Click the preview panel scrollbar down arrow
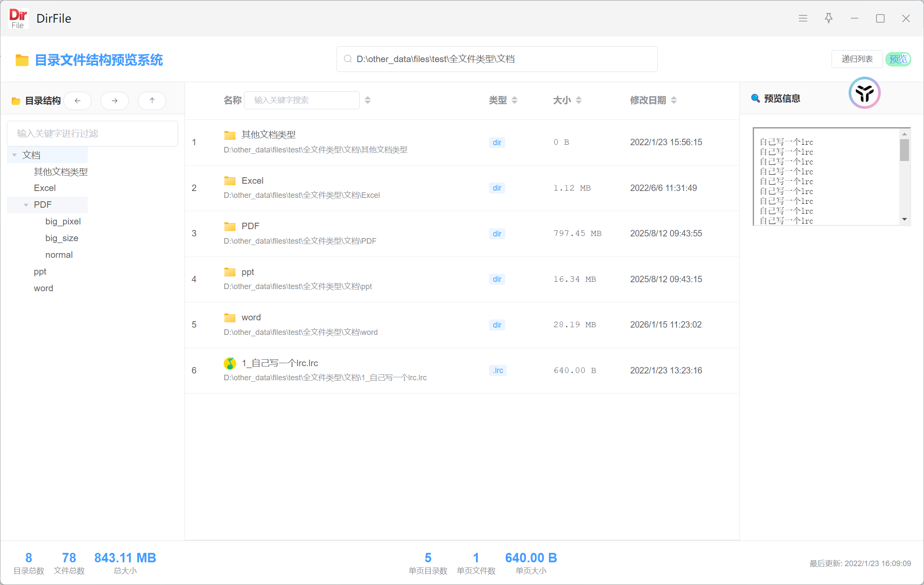 pyautogui.click(x=904, y=219)
